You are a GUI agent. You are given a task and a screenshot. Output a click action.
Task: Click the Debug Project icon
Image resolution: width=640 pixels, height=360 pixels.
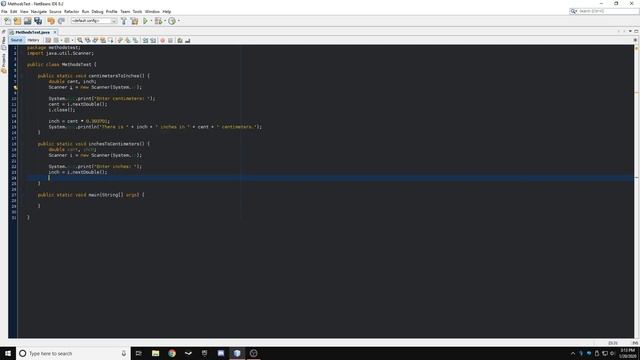158,21
